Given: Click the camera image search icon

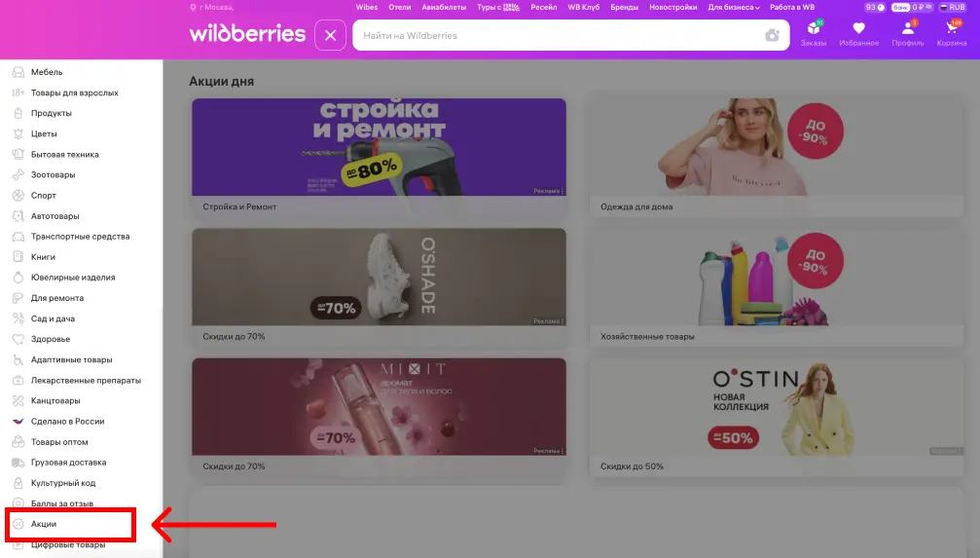Looking at the screenshot, I should 772,35.
